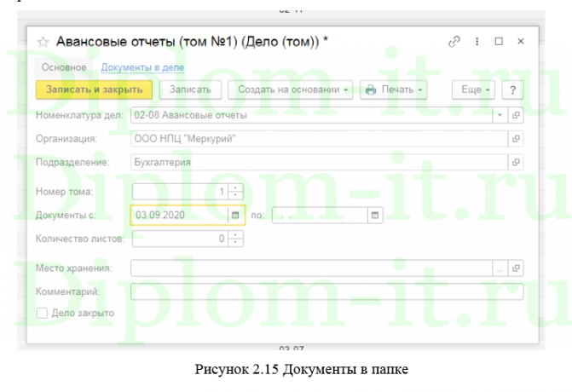Click the Количество листов number field
Screen dimensions: 572x392
pyautogui.click(x=180, y=239)
